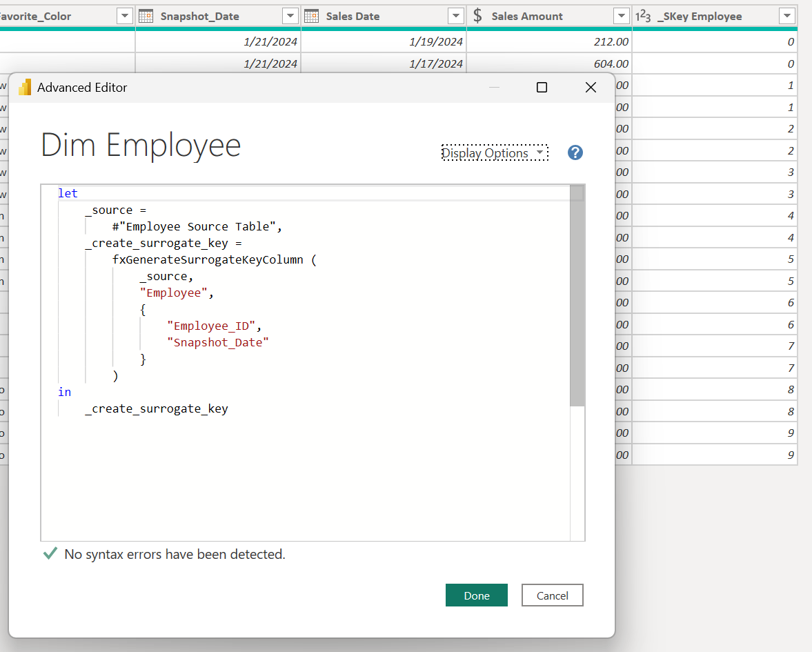Click the _SKey Employee number type icon
Viewport: 812px width, 652px height.
(x=643, y=16)
